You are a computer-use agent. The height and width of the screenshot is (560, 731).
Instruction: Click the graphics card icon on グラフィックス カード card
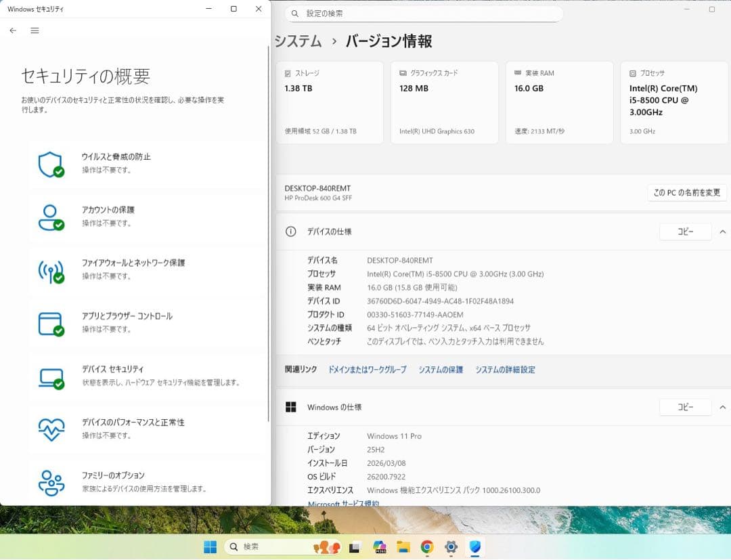point(403,73)
